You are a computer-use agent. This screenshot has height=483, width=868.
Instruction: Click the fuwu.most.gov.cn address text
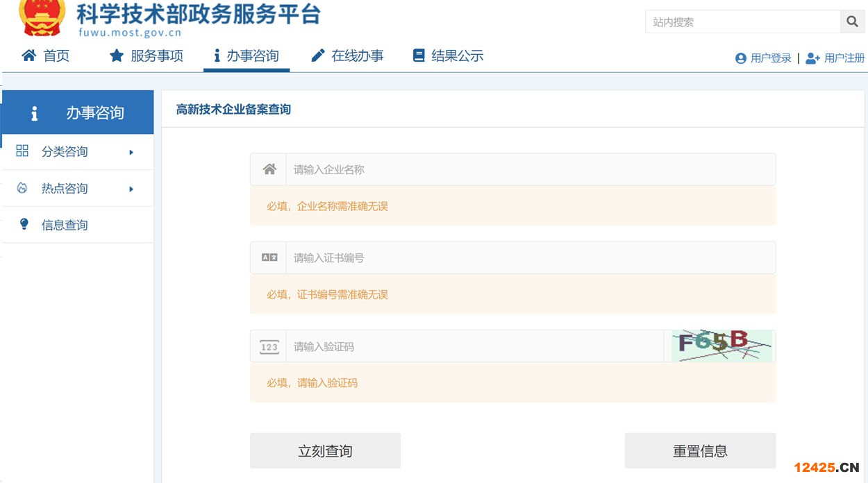(x=130, y=32)
